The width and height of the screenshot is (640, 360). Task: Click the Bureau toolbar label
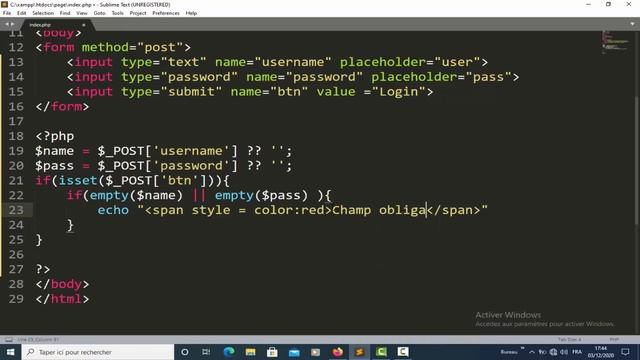pyautogui.click(x=509, y=352)
